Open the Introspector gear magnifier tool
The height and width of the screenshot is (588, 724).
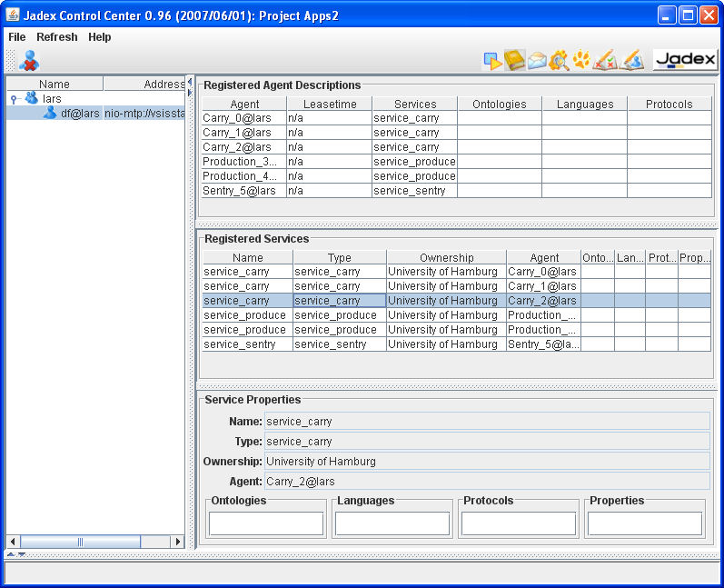click(559, 60)
